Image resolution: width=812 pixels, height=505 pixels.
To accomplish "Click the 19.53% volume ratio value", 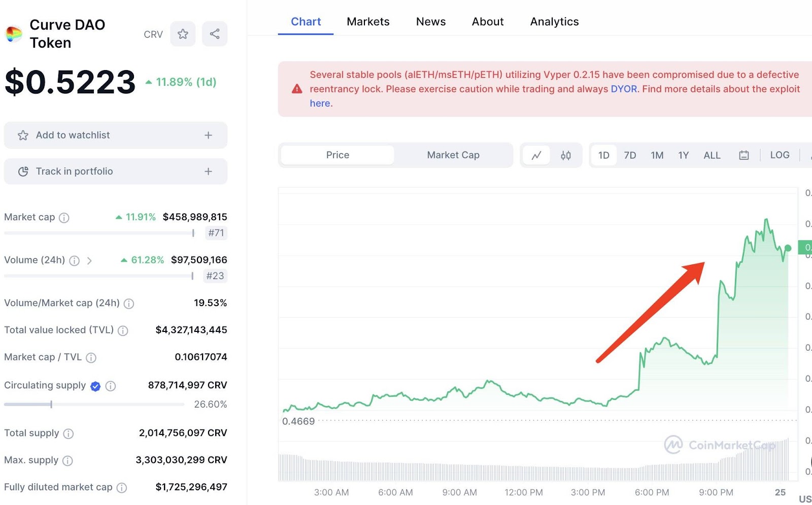I will click(x=210, y=303).
